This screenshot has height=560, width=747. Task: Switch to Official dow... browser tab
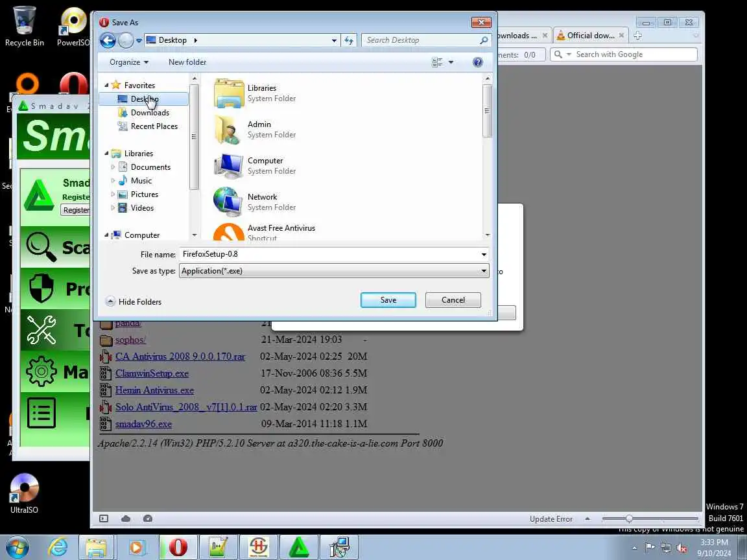(591, 35)
